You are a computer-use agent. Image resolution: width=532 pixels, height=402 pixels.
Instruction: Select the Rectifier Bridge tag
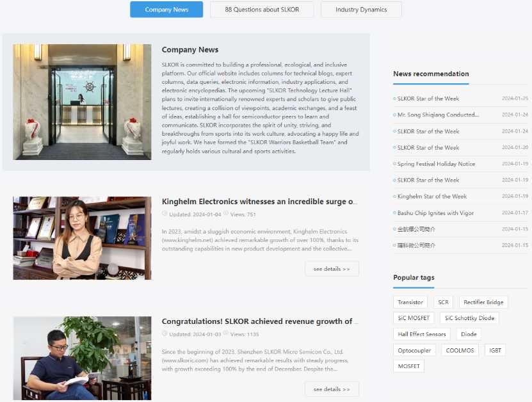pos(483,302)
